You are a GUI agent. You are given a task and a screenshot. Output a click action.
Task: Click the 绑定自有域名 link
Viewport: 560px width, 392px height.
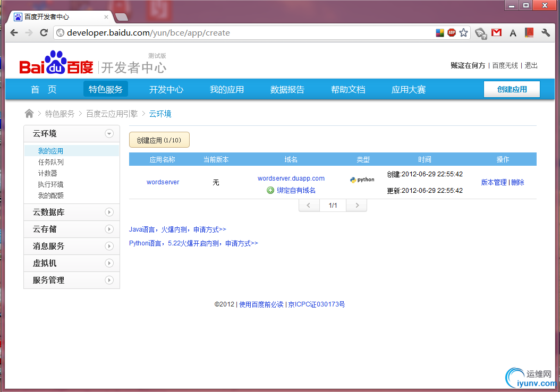(296, 190)
